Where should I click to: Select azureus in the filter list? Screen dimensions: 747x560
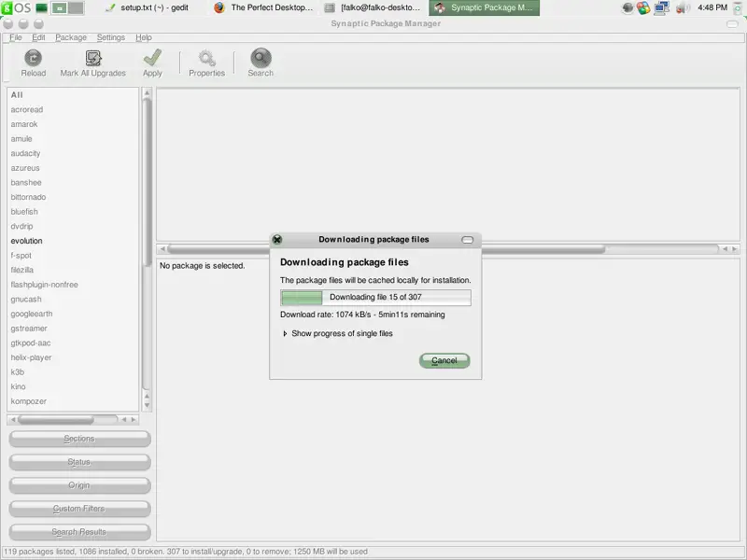coord(73,168)
